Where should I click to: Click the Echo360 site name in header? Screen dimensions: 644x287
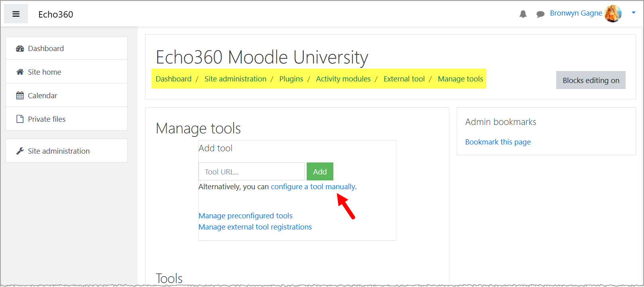(x=56, y=14)
